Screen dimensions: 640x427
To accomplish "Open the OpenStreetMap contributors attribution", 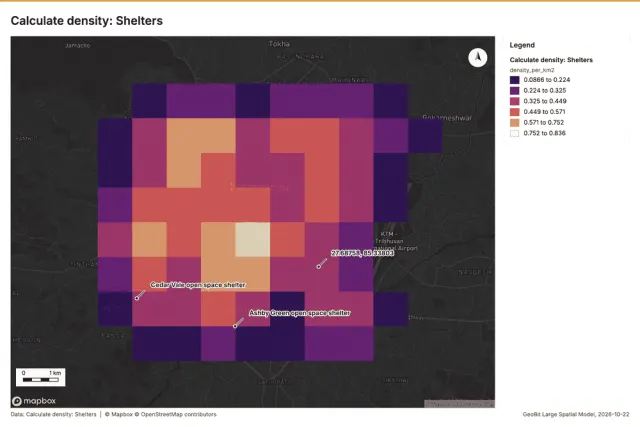I will 178,414.
